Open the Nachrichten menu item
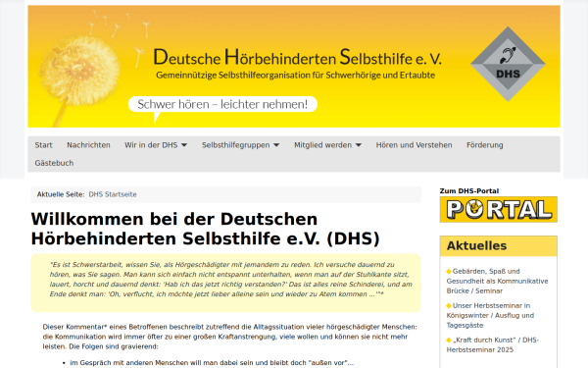Viewport: 588px width, 368px height. (88, 145)
